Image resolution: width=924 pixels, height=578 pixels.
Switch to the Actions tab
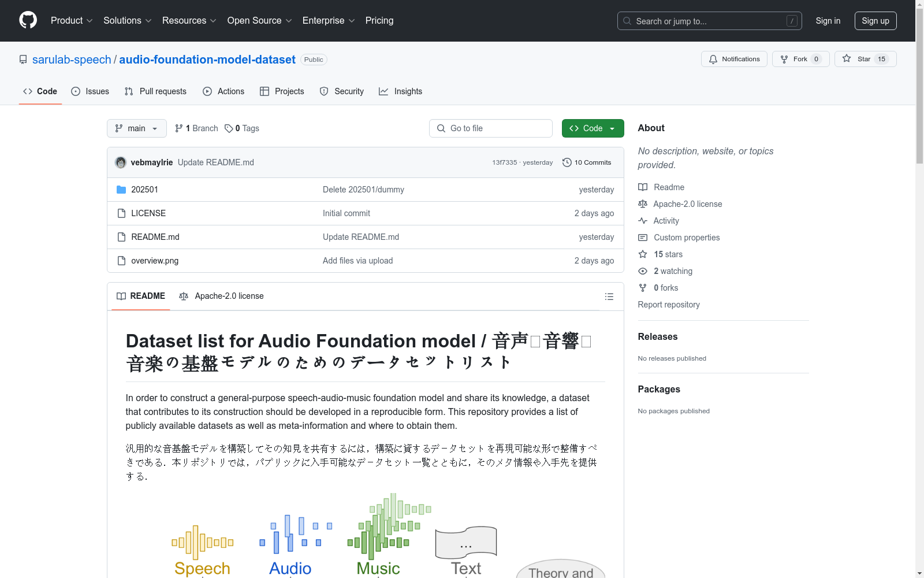click(x=223, y=91)
